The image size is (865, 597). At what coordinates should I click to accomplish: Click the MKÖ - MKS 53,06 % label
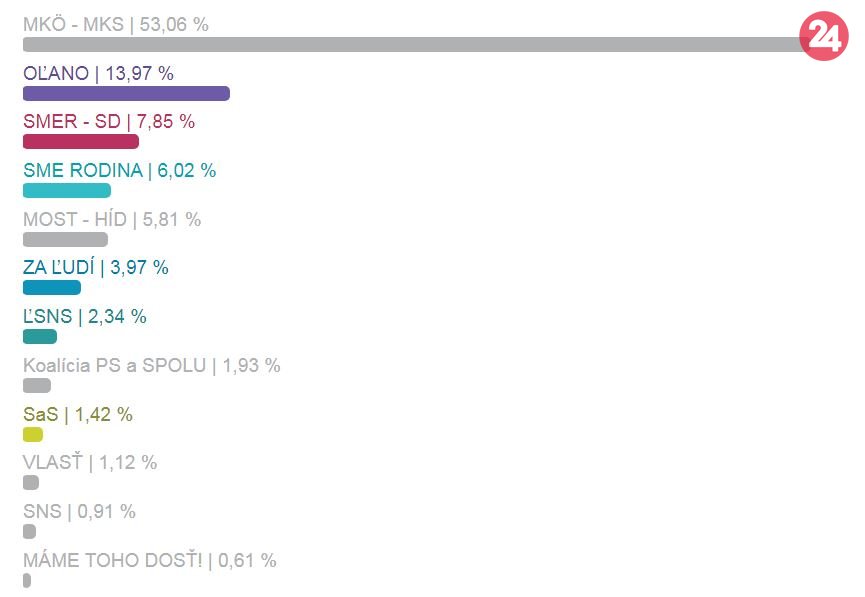116,24
